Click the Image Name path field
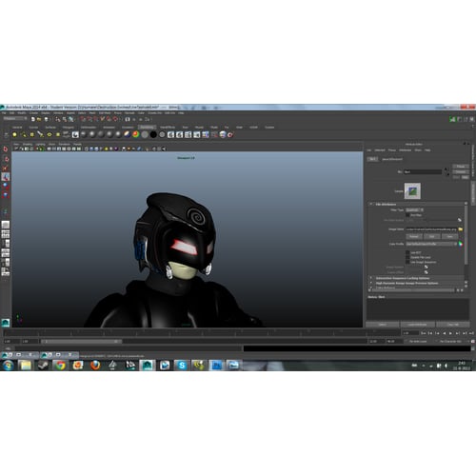This screenshot has height=476, width=476. click(x=431, y=229)
